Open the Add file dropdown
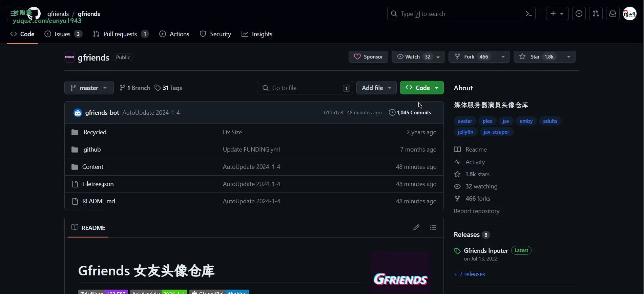Image resolution: width=644 pixels, height=294 pixels. [x=376, y=88]
